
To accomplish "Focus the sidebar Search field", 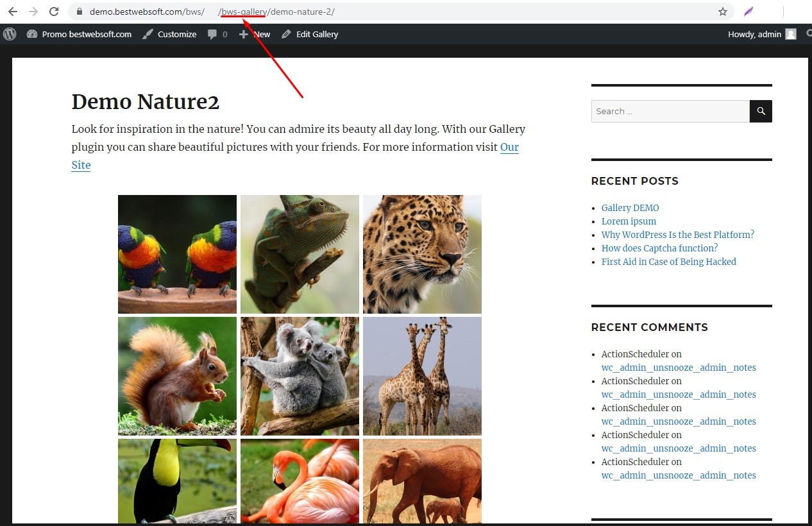I will point(670,111).
